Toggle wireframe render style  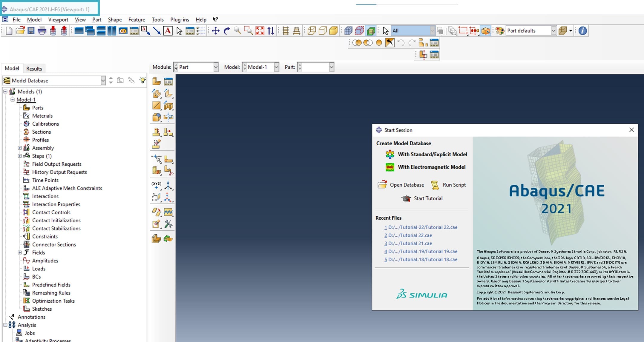tap(312, 30)
